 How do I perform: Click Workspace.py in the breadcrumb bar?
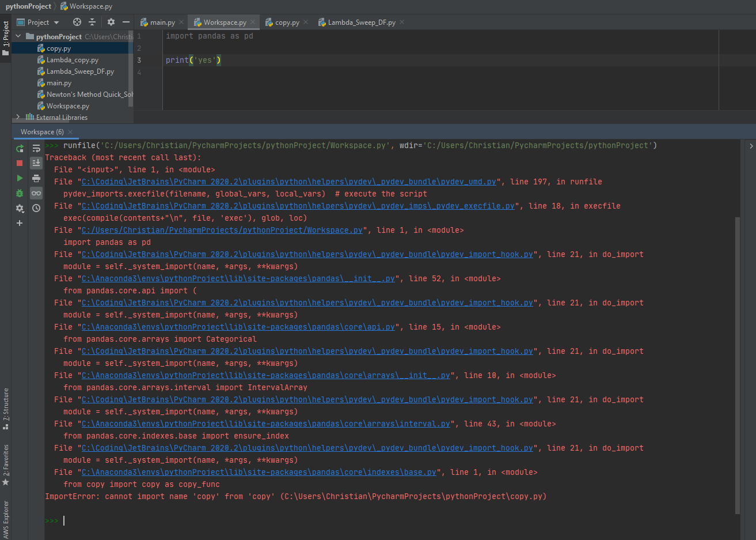coord(86,6)
